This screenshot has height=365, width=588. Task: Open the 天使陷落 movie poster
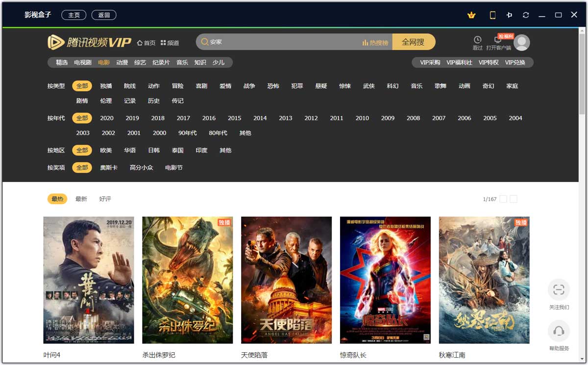point(287,280)
